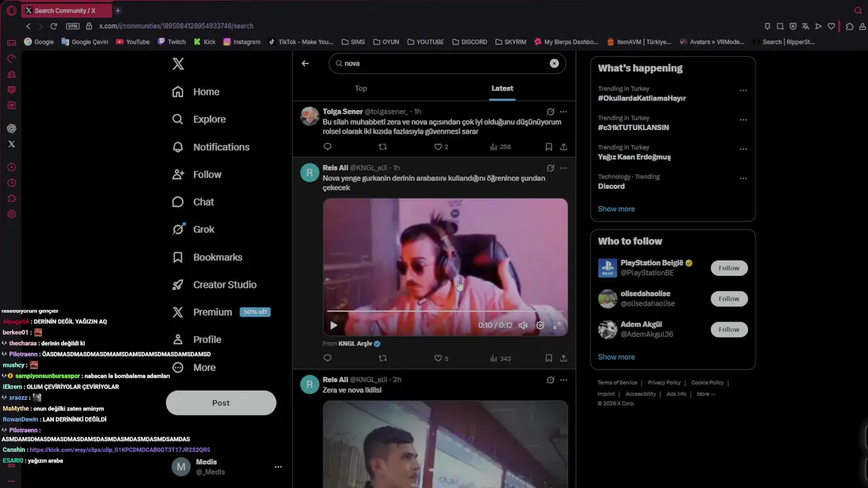Open Explore in the X sidebar
868x488 pixels.
pos(199,119)
